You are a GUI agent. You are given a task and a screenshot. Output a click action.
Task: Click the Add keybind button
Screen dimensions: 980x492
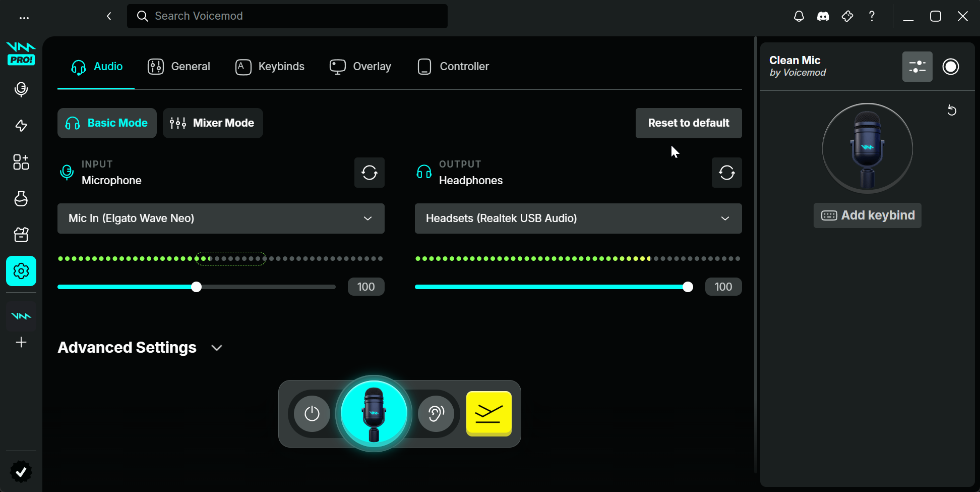tap(867, 215)
